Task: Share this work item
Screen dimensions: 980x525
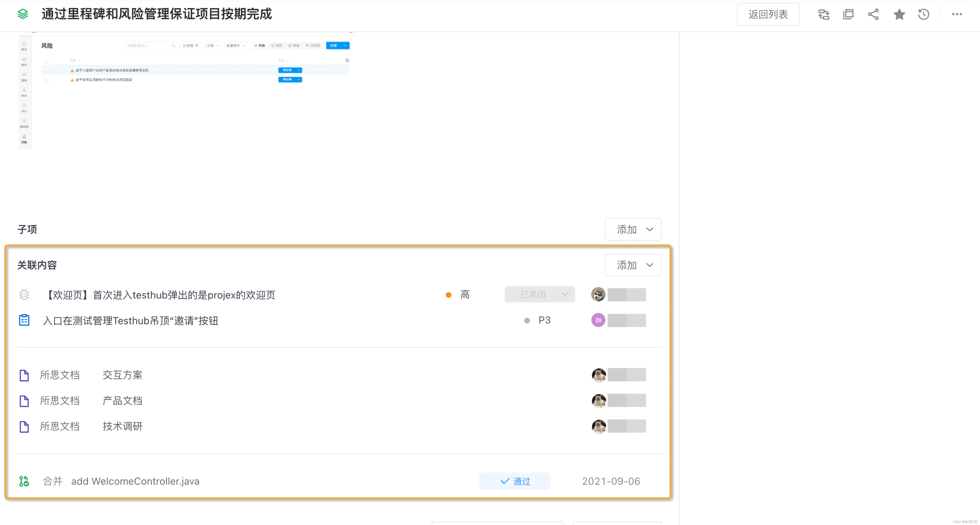Action: pyautogui.click(x=873, y=14)
